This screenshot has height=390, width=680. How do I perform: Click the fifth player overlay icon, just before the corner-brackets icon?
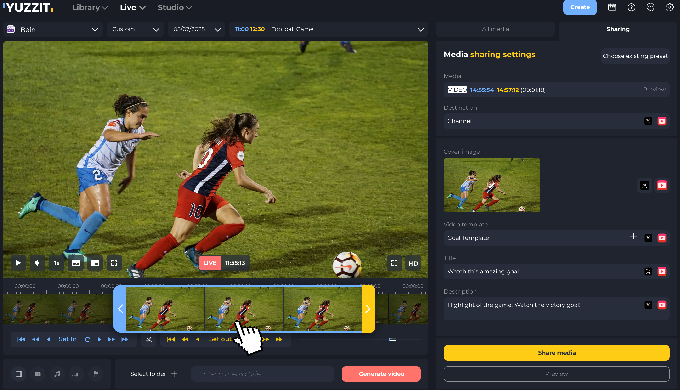(x=95, y=263)
